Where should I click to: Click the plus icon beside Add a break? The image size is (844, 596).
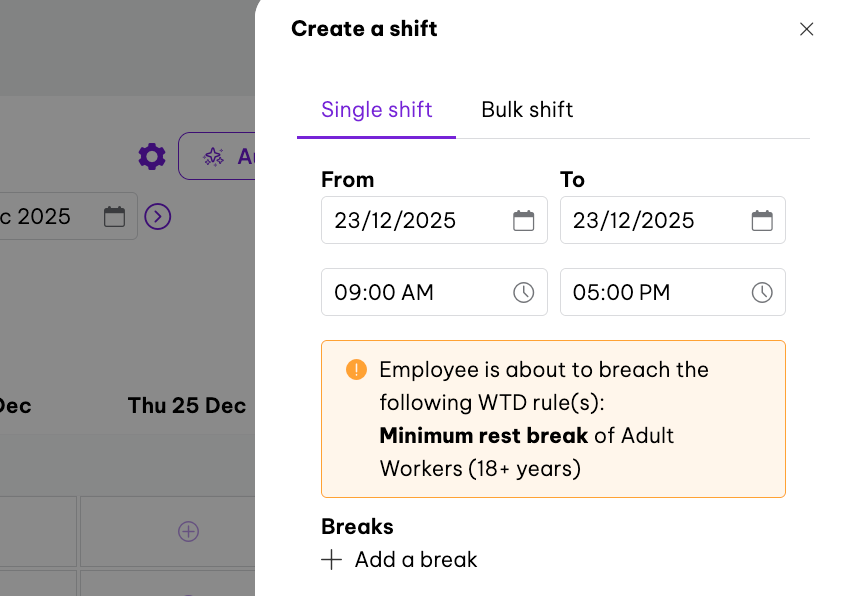click(332, 560)
